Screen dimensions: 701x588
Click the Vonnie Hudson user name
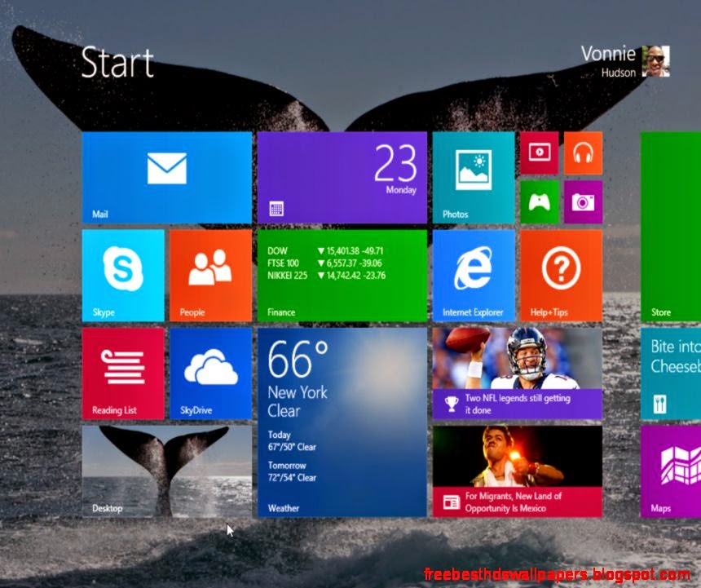[608, 61]
